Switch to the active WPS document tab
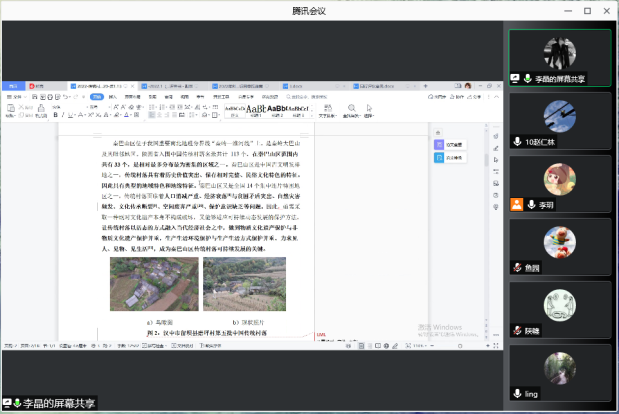The width and height of the screenshot is (619, 414). tap(98, 87)
